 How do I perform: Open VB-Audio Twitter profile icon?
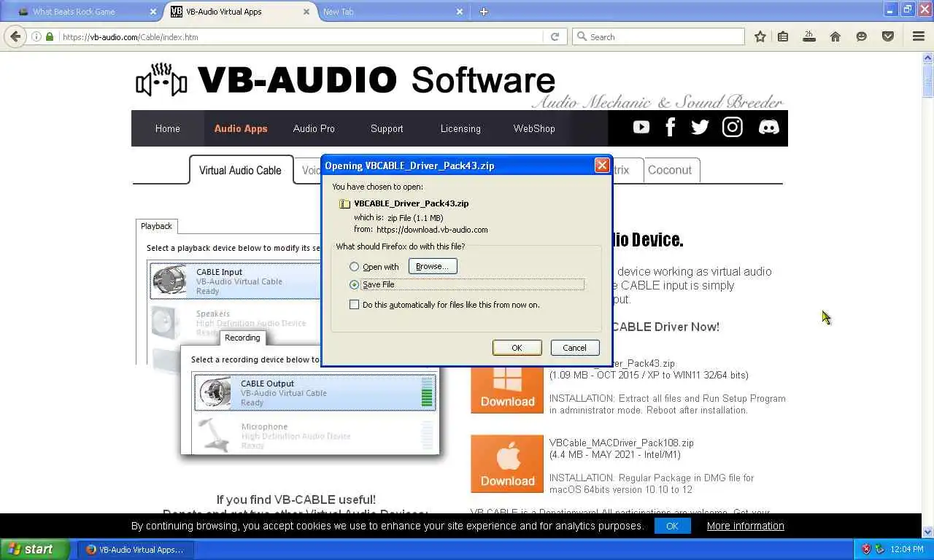[x=700, y=128]
